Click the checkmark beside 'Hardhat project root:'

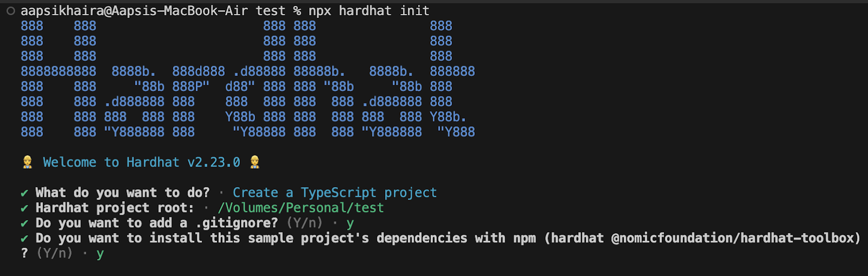[24, 208]
